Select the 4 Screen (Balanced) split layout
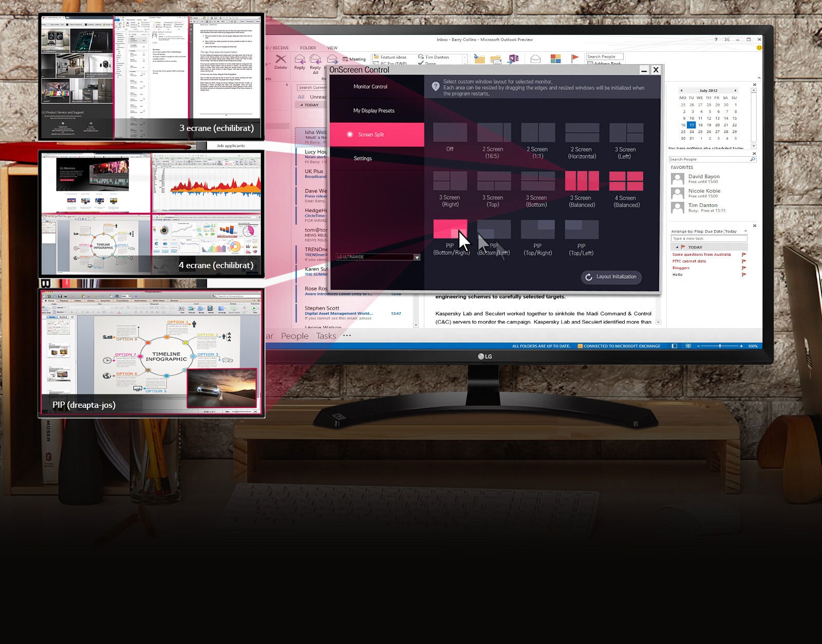 [x=626, y=182]
